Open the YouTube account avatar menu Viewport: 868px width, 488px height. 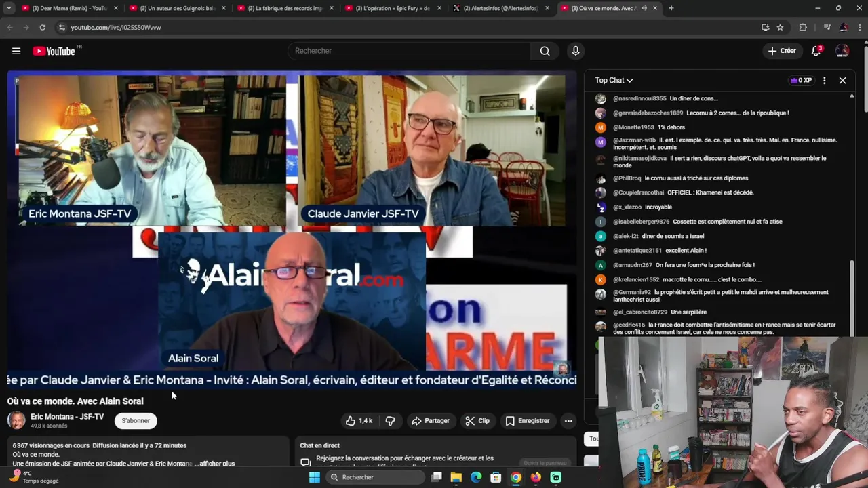(842, 51)
